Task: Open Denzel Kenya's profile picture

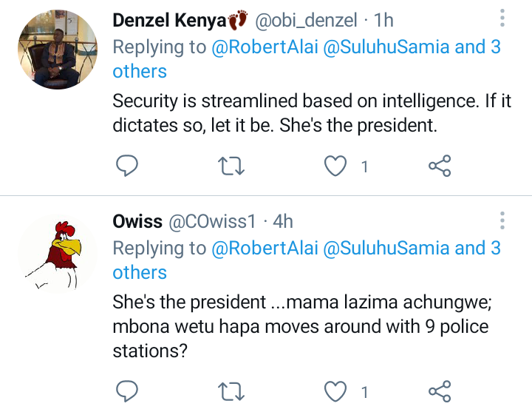Action: coord(58,50)
